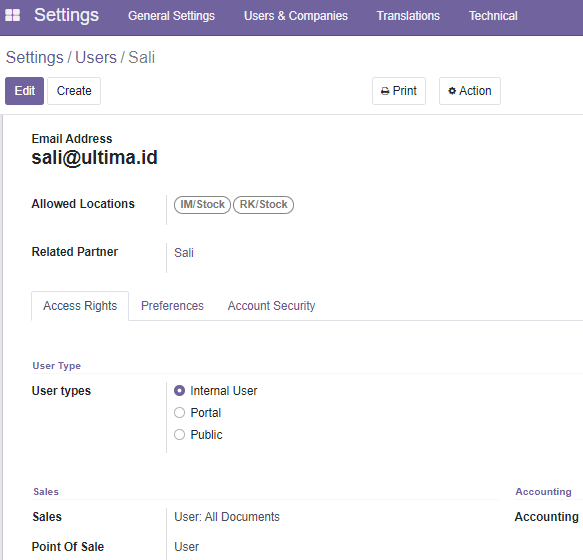Open the apps grid menu icon
Viewport: 583px width, 560px height.
click(12, 15)
